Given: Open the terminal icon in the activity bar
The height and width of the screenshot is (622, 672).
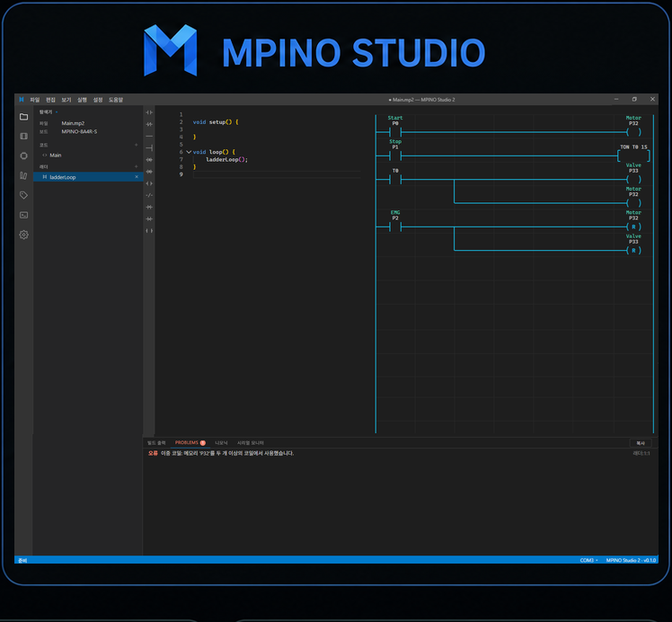Looking at the screenshot, I should tap(24, 215).
